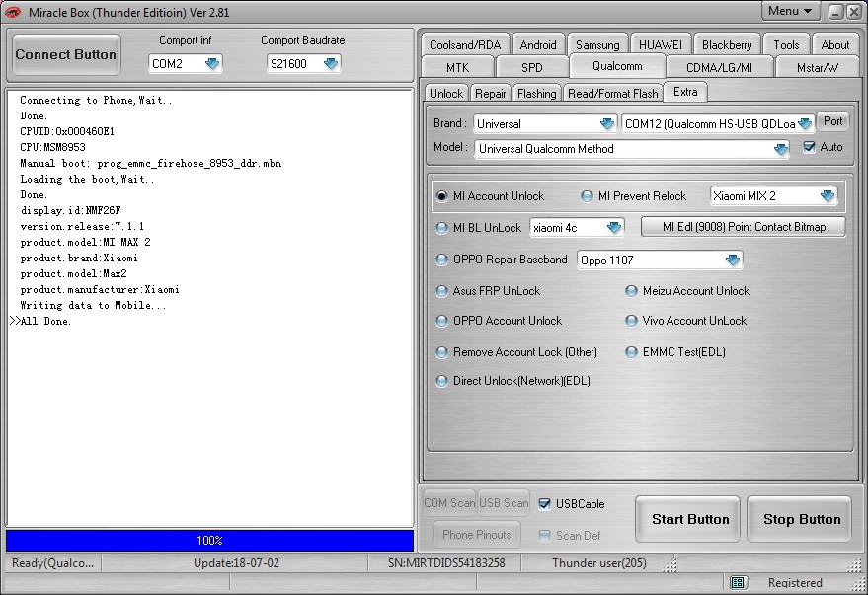Select the Extra sub-tab
The height and width of the screenshot is (595, 868).
pyautogui.click(x=685, y=92)
